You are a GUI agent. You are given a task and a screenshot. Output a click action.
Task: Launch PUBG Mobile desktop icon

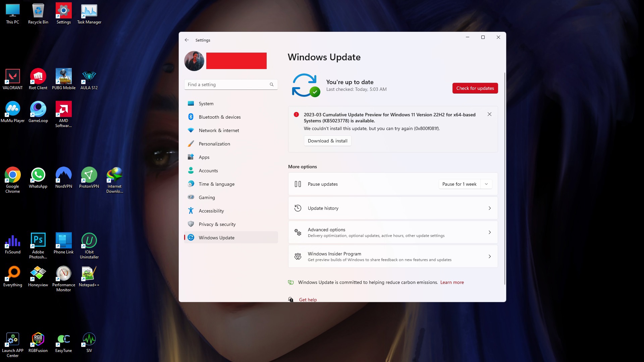(64, 79)
